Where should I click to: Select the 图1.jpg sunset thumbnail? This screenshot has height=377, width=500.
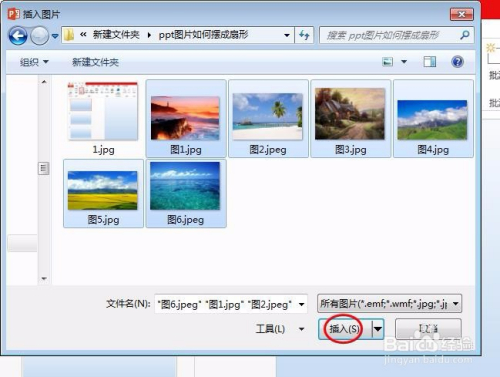[185, 118]
